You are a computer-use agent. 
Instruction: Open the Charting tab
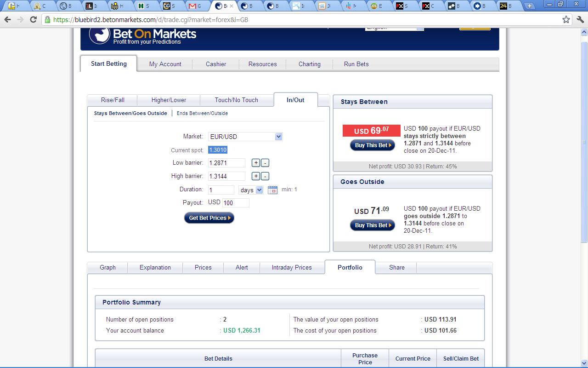[x=310, y=64]
